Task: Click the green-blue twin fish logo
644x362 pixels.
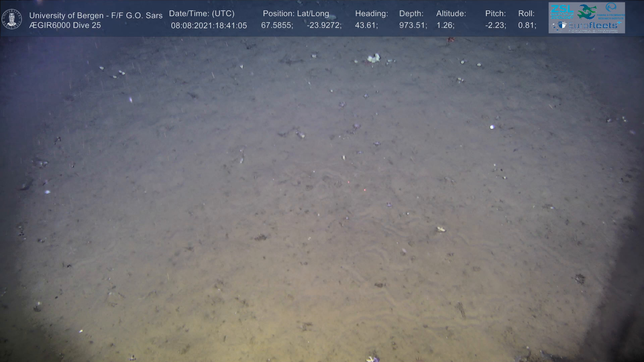Action: [587, 12]
